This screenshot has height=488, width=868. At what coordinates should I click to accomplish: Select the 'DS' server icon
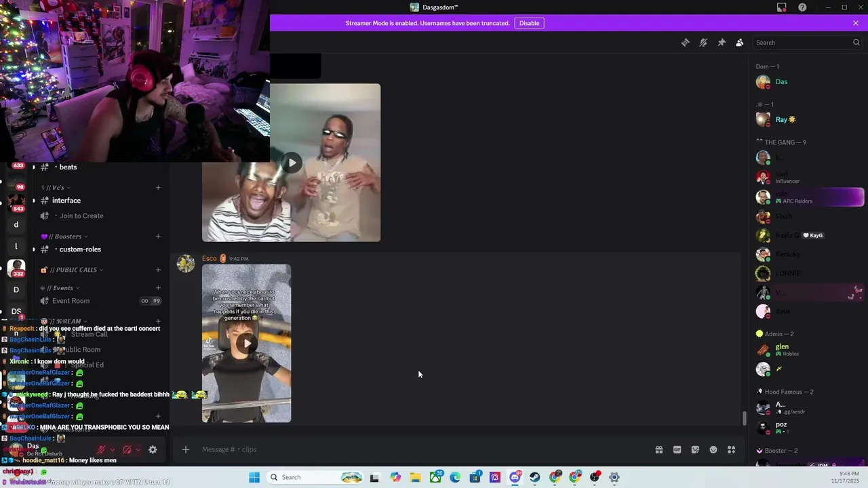point(16,311)
